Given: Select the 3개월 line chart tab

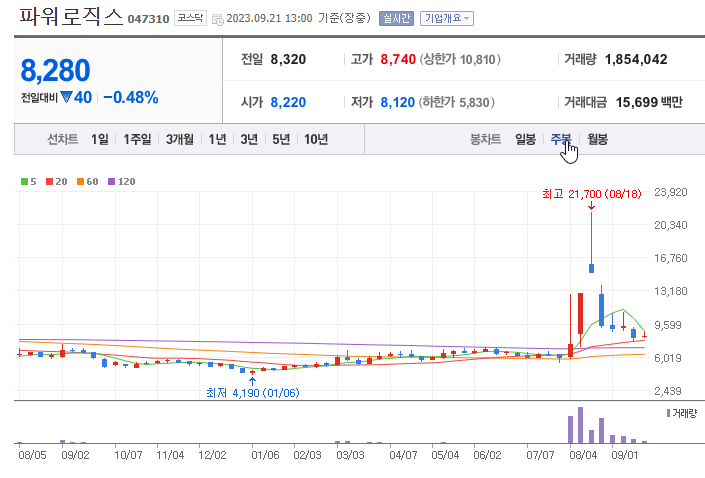Looking at the screenshot, I should [179, 139].
